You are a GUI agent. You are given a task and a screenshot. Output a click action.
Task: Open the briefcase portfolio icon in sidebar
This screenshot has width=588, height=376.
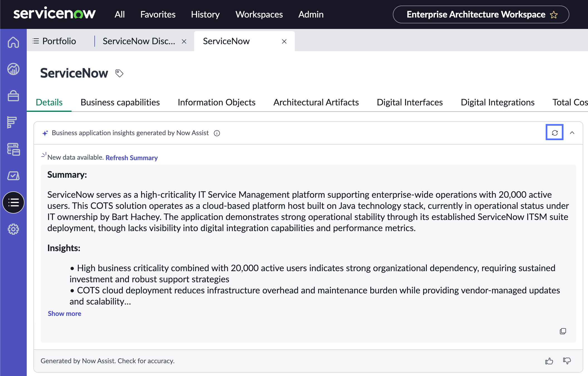tap(13, 96)
